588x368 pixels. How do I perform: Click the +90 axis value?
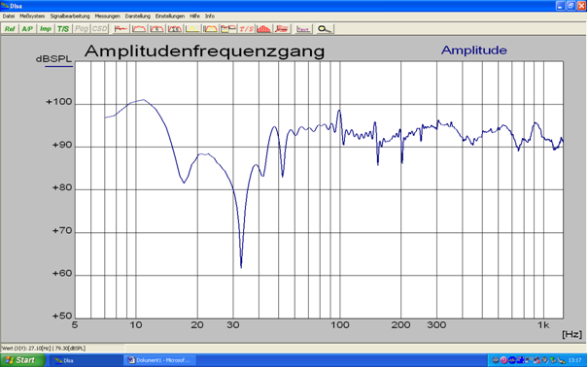point(62,145)
